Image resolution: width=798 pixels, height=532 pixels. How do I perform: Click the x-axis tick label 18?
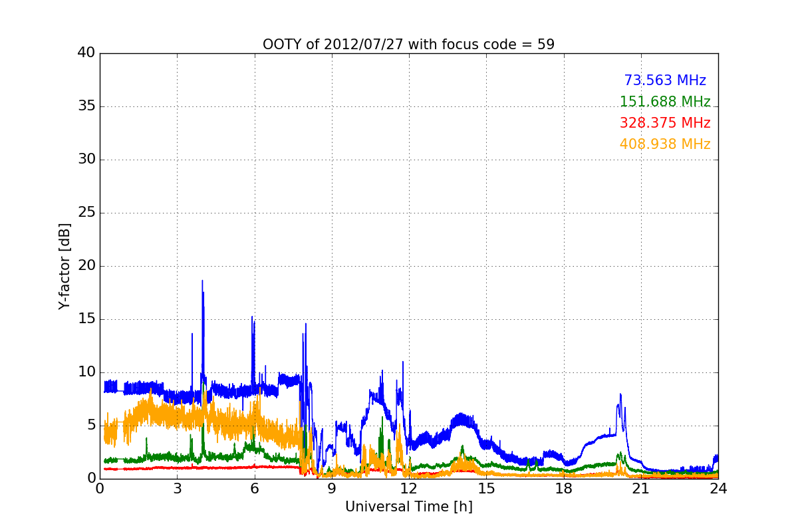click(x=563, y=488)
